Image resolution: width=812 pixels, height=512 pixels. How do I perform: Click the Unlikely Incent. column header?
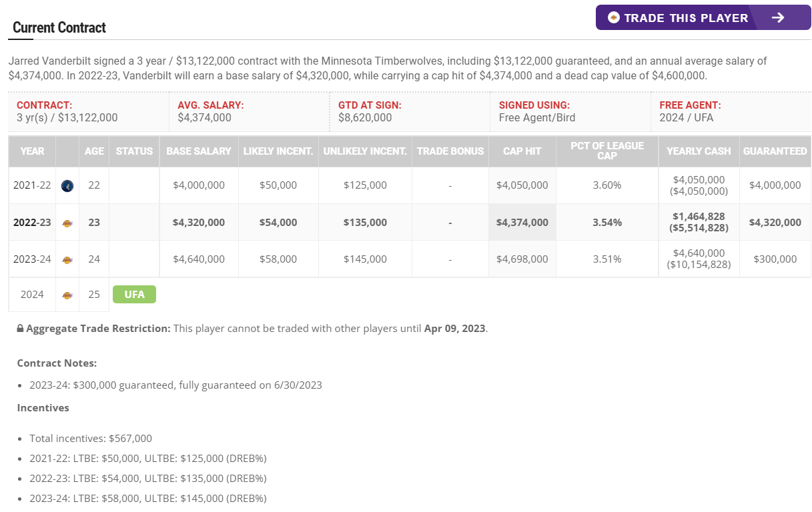[x=365, y=151]
